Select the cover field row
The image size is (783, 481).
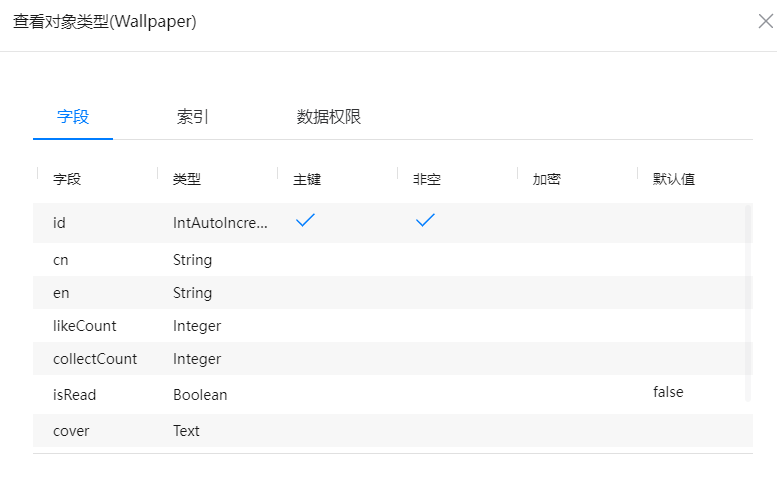[71, 431]
